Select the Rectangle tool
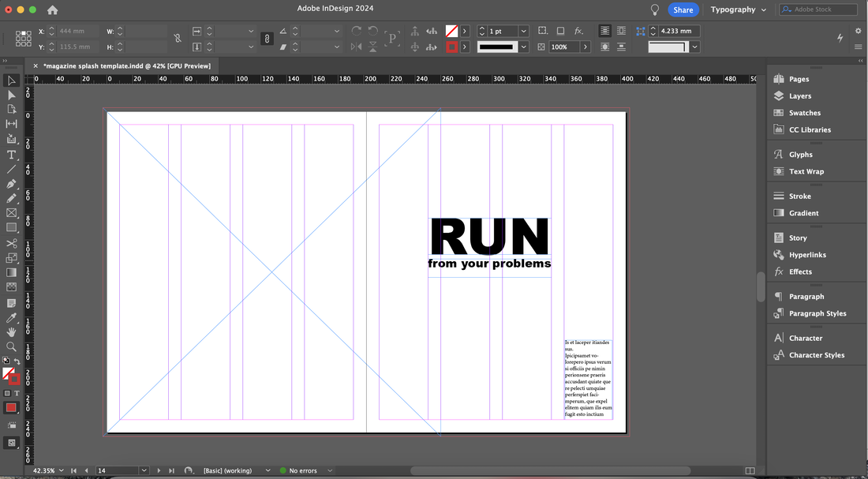The width and height of the screenshot is (868, 479). click(11, 227)
